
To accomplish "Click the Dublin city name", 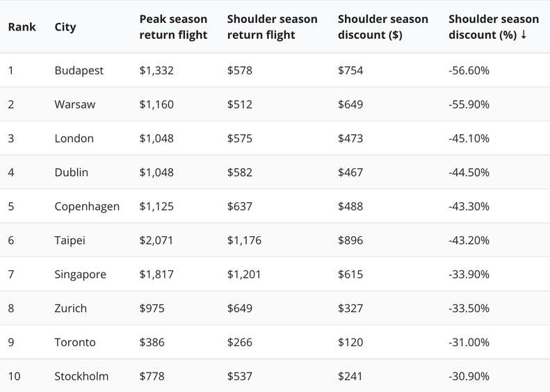I will pos(71,172).
